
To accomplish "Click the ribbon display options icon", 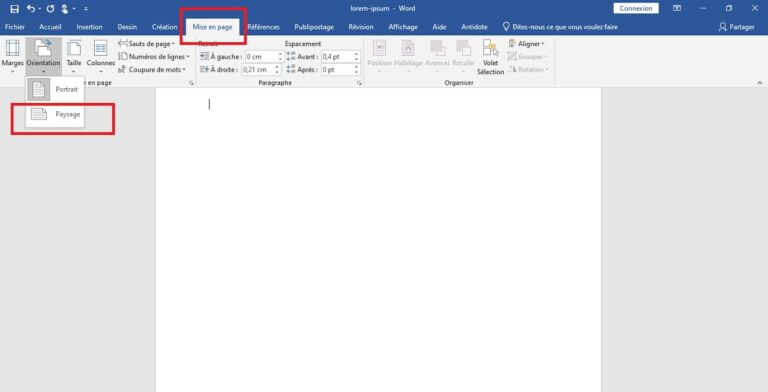I will (677, 8).
